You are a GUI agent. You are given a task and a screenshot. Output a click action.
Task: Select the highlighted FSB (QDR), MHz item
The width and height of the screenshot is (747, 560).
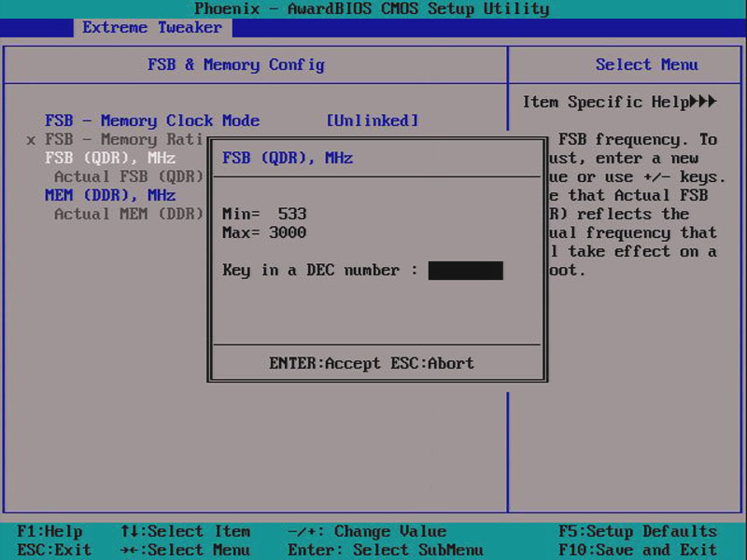coord(110,158)
